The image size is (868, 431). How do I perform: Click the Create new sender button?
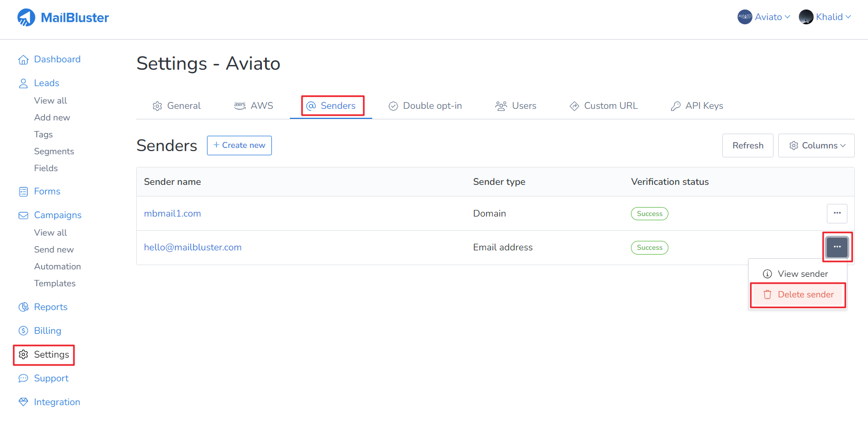pyautogui.click(x=239, y=146)
